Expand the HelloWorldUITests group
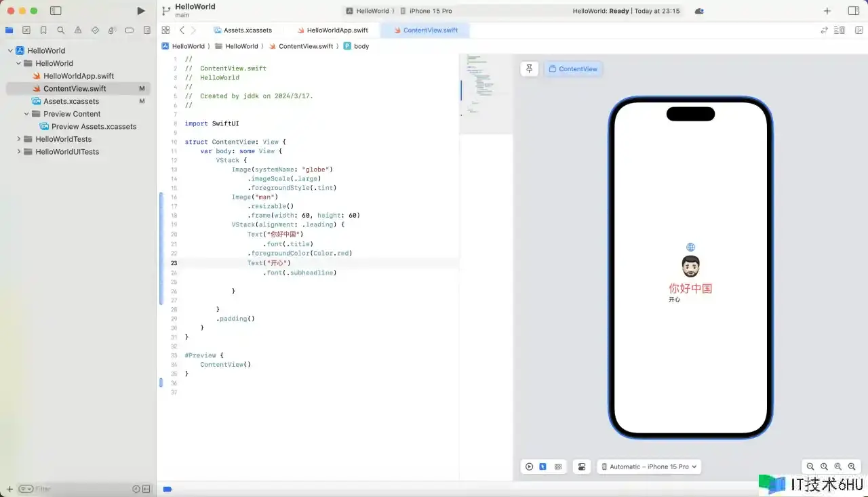The height and width of the screenshot is (497, 868). (19, 152)
